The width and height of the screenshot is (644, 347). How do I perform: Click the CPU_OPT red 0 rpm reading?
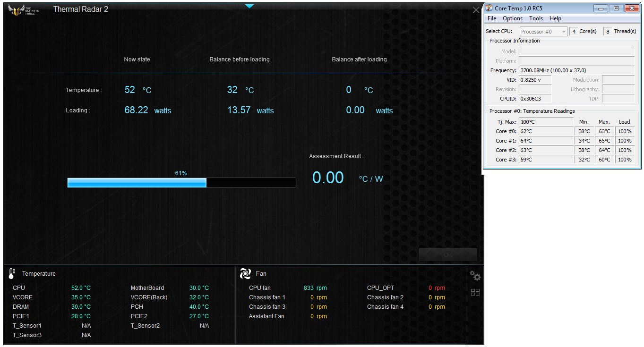click(x=437, y=288)
